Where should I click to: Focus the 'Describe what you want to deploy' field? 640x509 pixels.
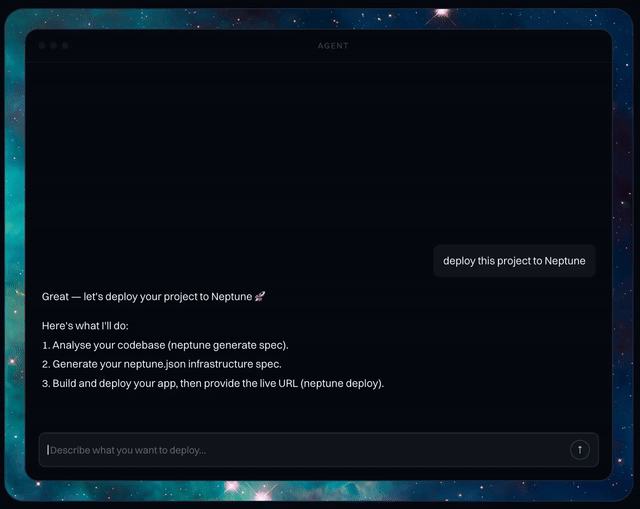(318, 450)
